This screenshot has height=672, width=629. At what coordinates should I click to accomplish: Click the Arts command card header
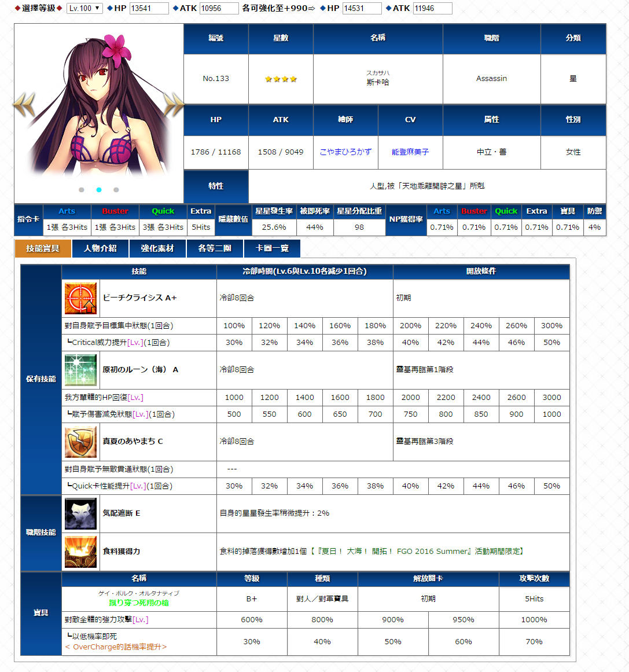67,211
